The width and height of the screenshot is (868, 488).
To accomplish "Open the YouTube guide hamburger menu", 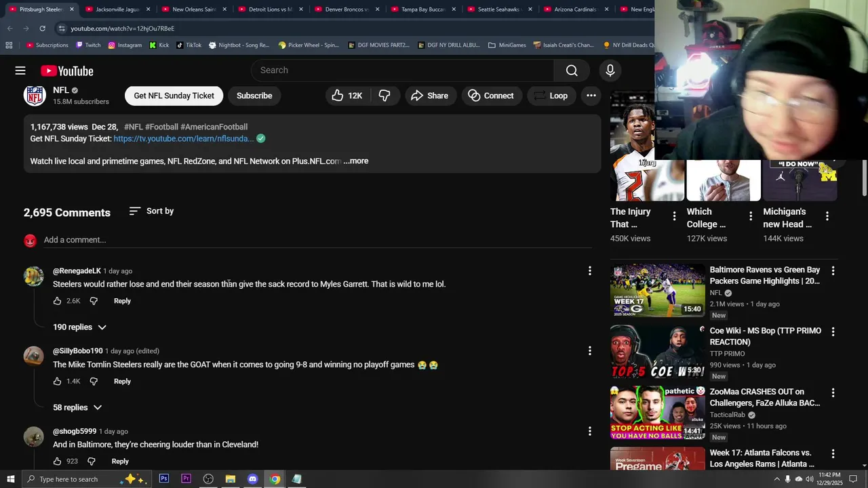I will (20, 70).
